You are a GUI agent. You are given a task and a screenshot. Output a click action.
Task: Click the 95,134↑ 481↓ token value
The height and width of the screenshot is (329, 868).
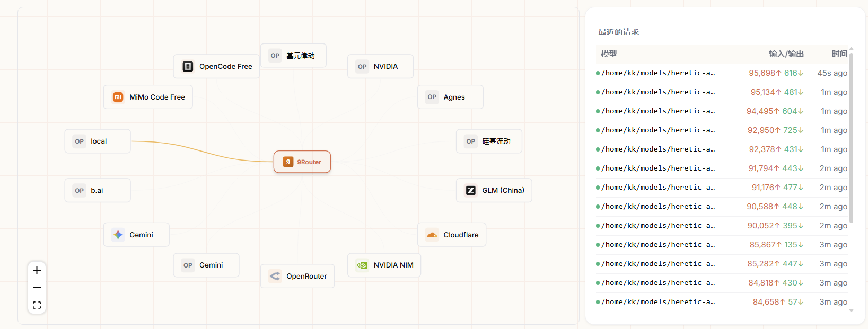coord(777,92)
